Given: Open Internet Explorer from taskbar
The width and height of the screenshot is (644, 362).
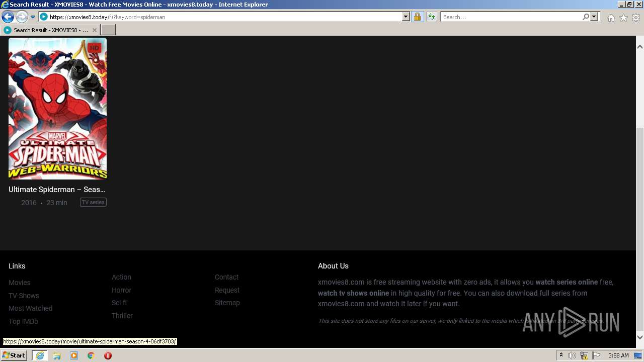Looking at the screenshot, I should [x=40, y=355].
